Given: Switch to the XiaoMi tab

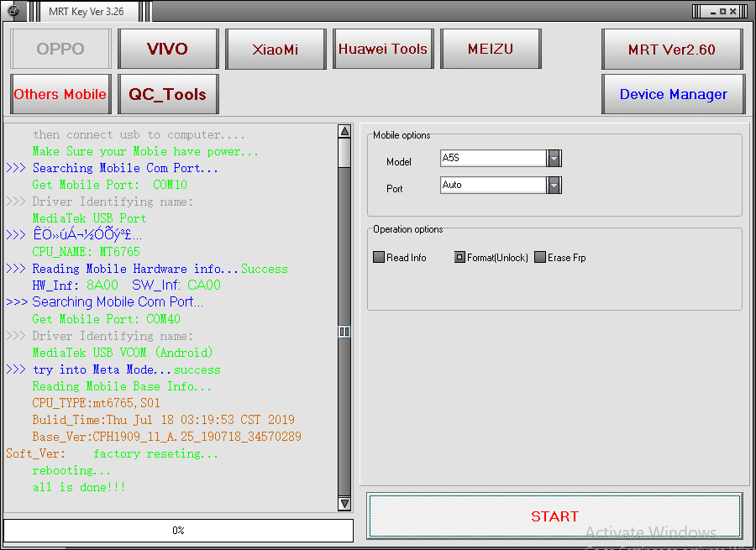Looking at the screenshot, I should pos(276,49).
